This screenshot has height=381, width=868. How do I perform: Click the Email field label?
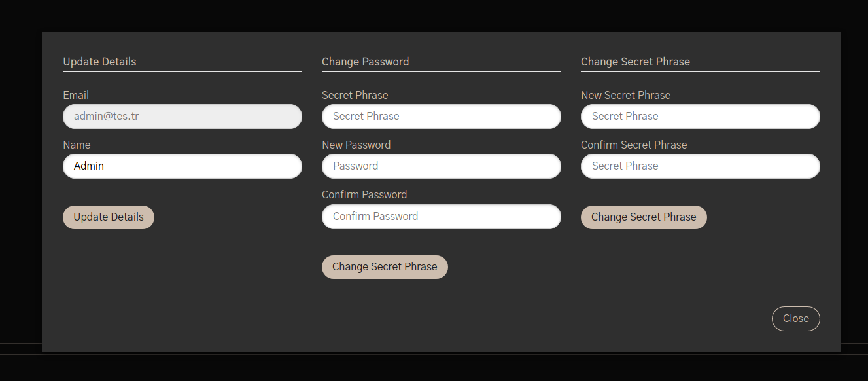(76, 95)
